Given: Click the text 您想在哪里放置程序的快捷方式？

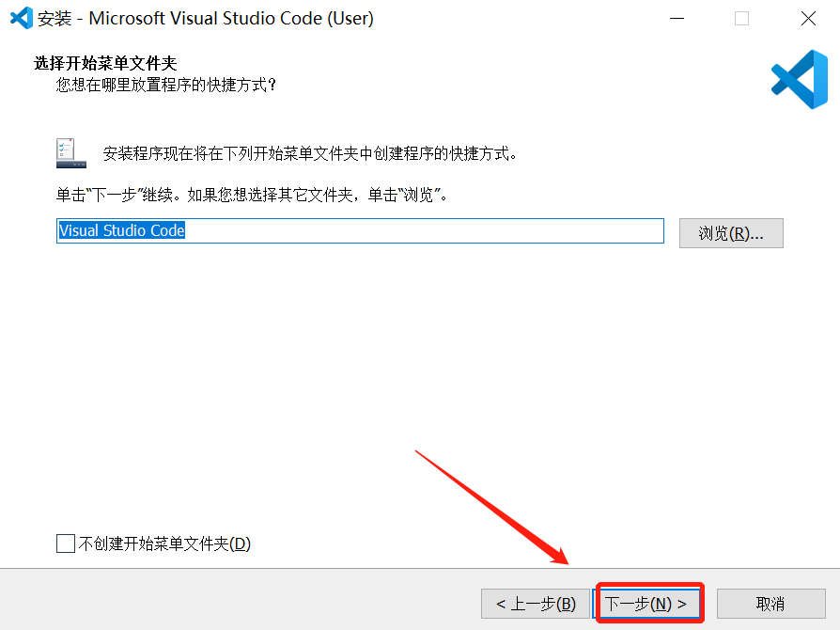Looking at the screenshot, I should pos(166,85).
